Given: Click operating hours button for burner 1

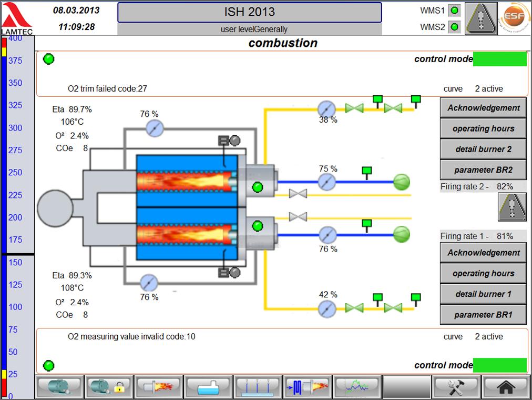Looking at the screenshot, I should (483, 274).
